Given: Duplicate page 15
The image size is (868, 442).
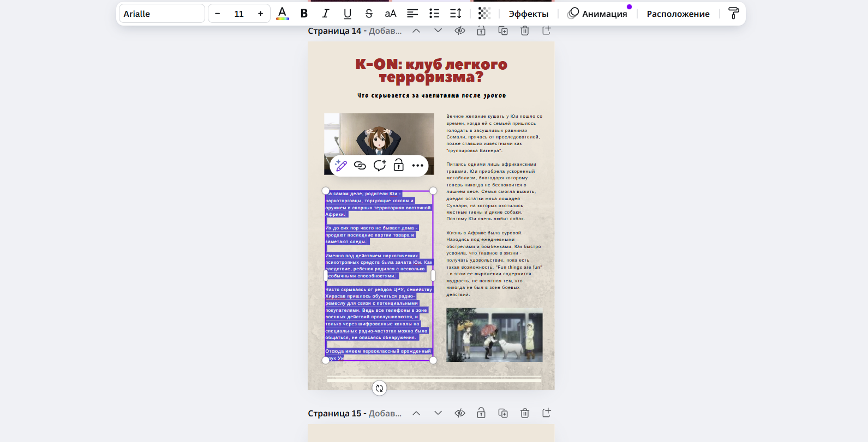Looking at the screenshot, I should 503,413.
